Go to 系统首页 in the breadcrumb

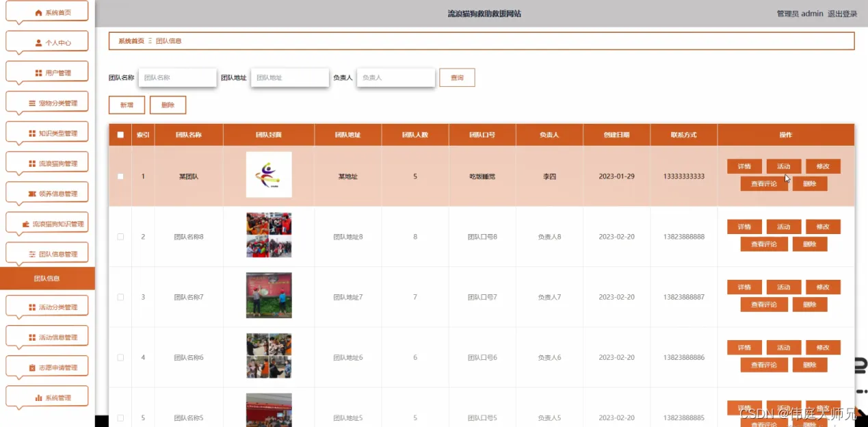131,41
